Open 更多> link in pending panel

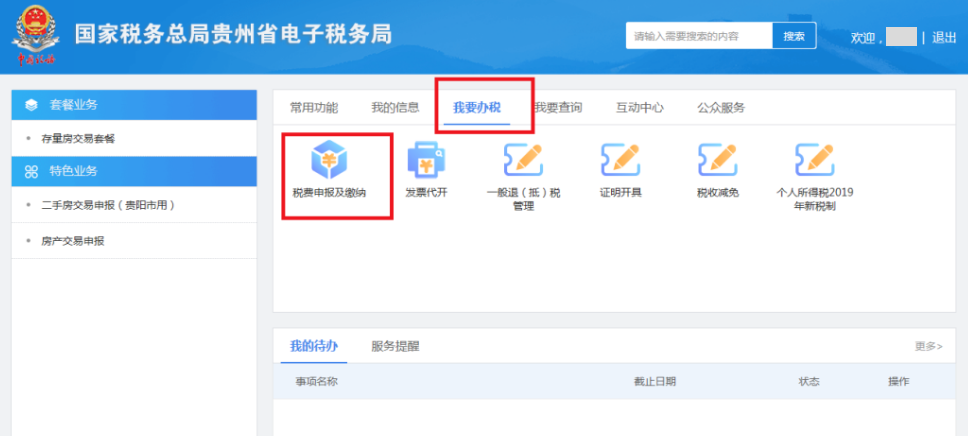coord(928,346)
